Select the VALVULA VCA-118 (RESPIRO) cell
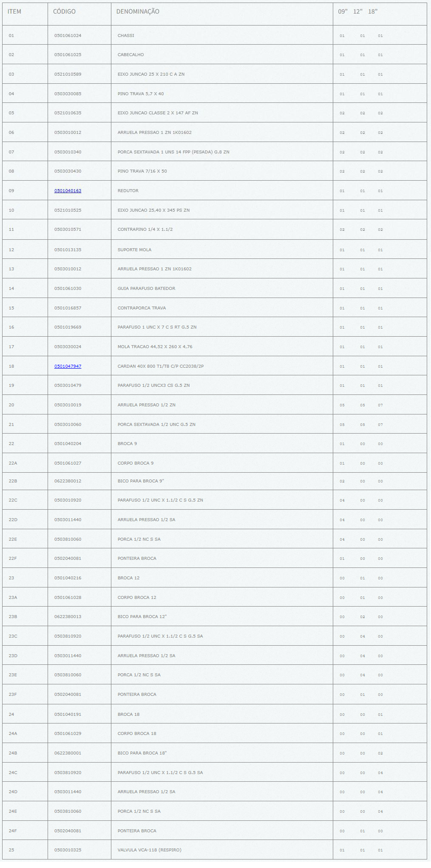Screen dimensions: 431x868 point(149,850)
